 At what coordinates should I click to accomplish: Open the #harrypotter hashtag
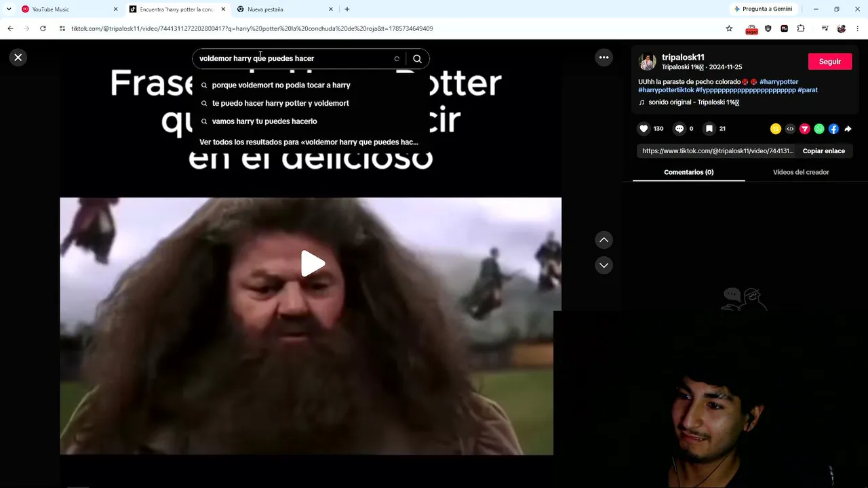click(778, 82)
